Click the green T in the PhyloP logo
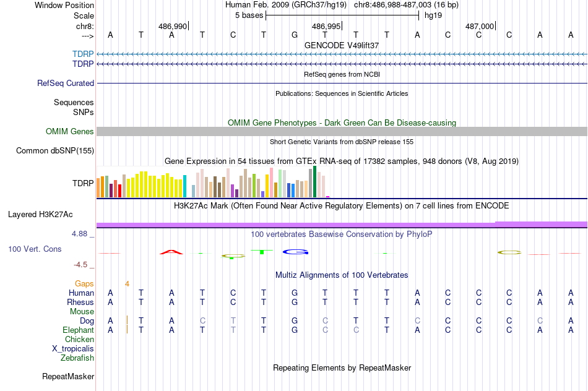The height and width of the screenshot is (391, 588). click(262, 252)
